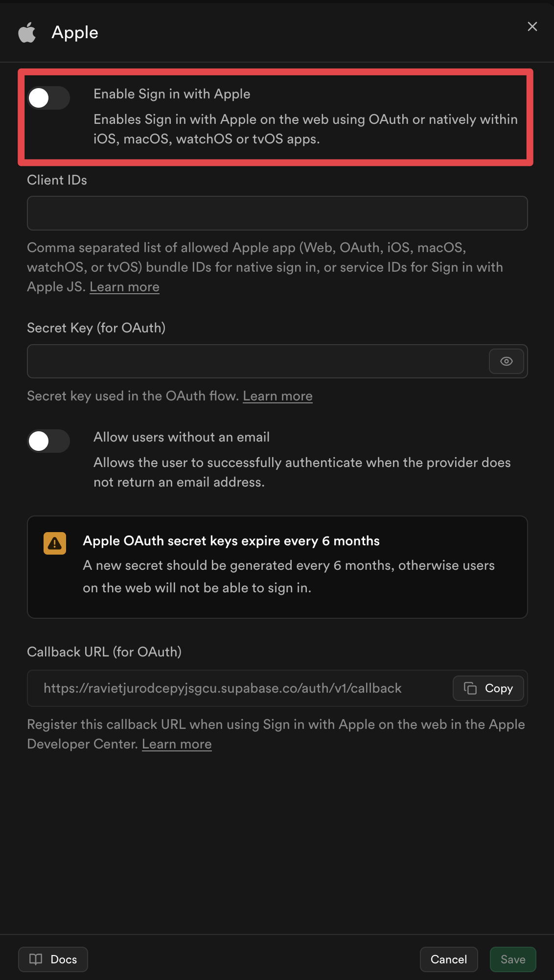The width and height of the screenshot is (554, 980).
Task: Reveal the Secret Key with the eye icon
Action: (506, 361)
